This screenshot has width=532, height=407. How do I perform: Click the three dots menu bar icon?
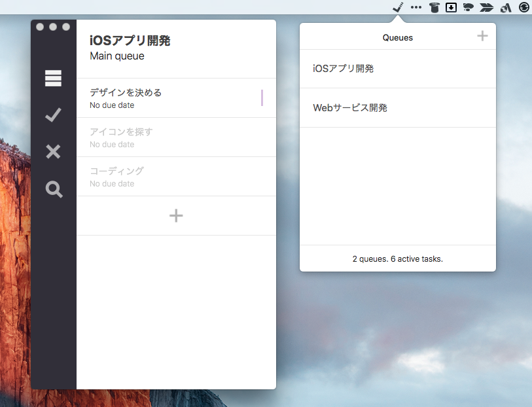coord(416,7)
